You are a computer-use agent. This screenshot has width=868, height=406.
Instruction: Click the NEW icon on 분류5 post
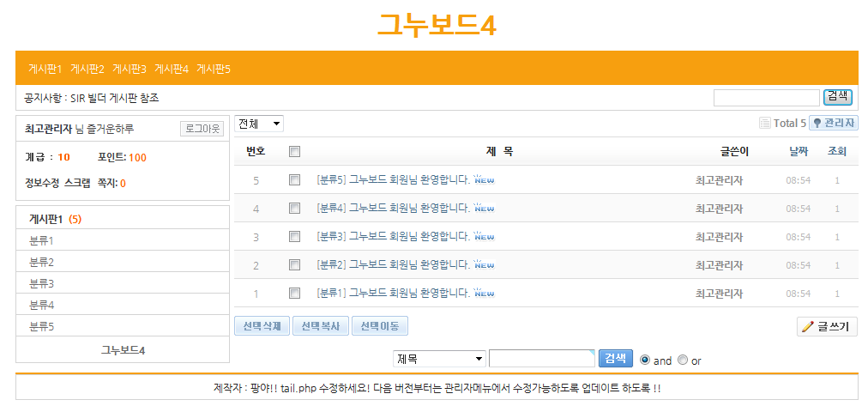(485, 179)
